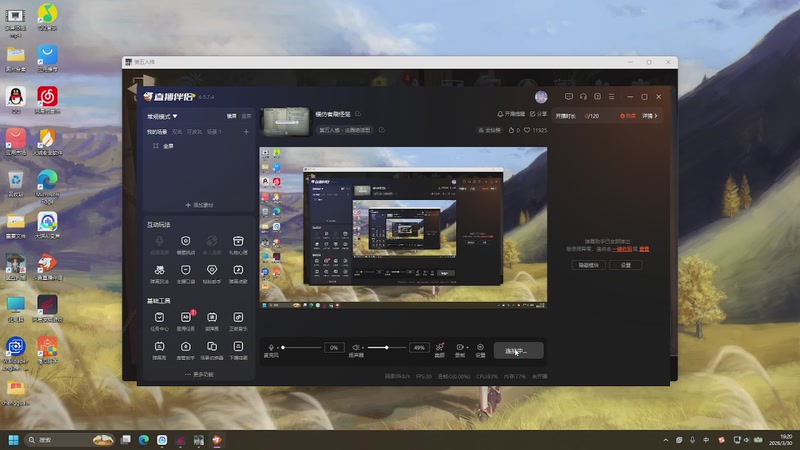This screenshot has width=800, height=450.
Task: Click 更多功能 at the bottom of the tools panel
Action: (x=199, y=374)
